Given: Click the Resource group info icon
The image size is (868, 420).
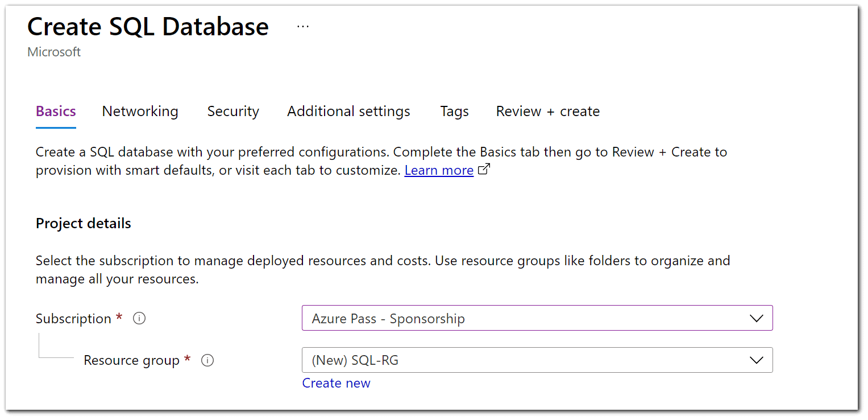Looking at the screenshot, I should coord(207,360).
